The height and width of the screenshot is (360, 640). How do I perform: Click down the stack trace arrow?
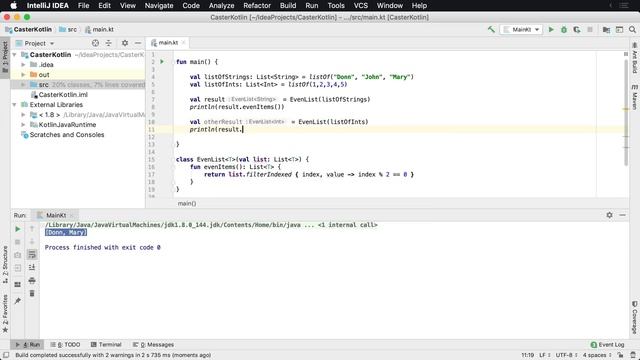(32, 242)
